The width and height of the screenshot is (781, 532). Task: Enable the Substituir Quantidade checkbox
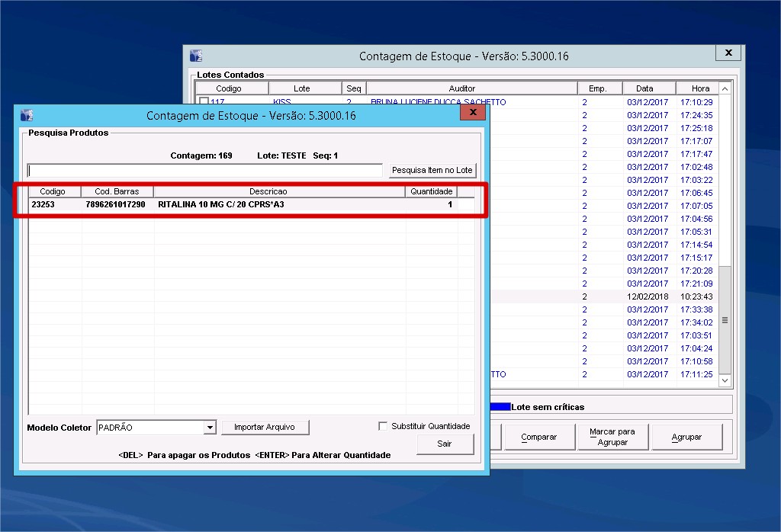tap(383, 426)
